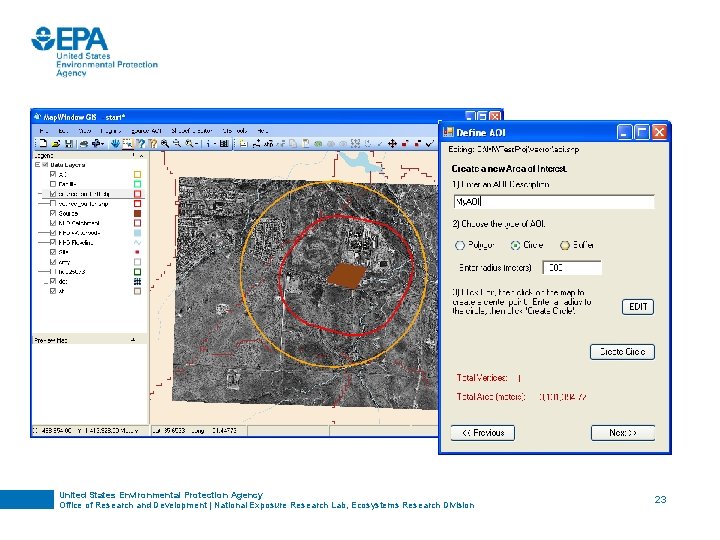720x540 pixels.
Task: Activate the Select features tool
Action: [128, 144]
